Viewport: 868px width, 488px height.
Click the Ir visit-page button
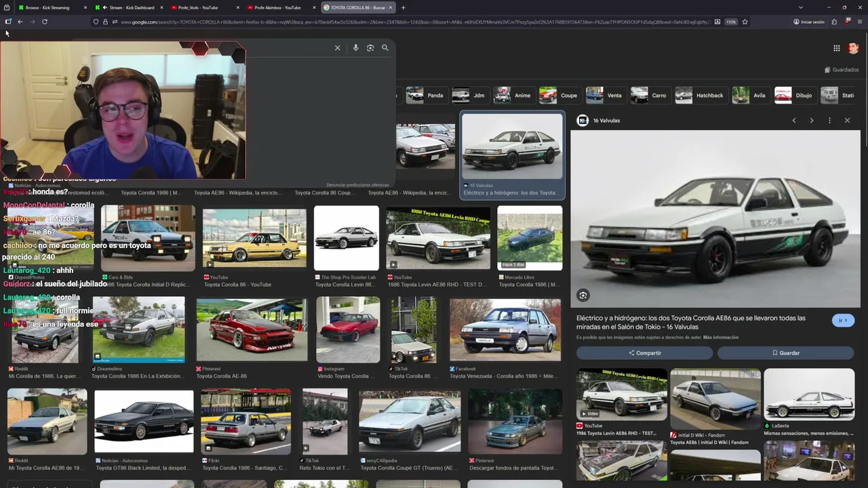coord(843,321)
